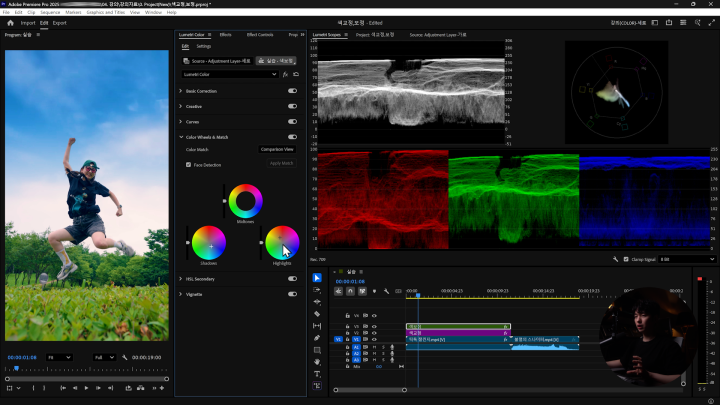Open Program monitor wrench settings
720x405 pixels.
(x=125, y=357)
